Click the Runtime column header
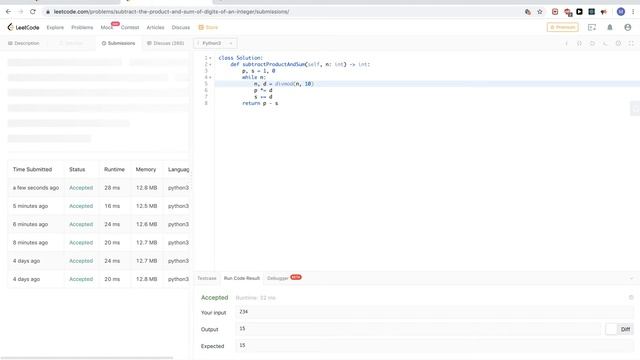This screenshot has height=360, width=640. tap(114, 169)
